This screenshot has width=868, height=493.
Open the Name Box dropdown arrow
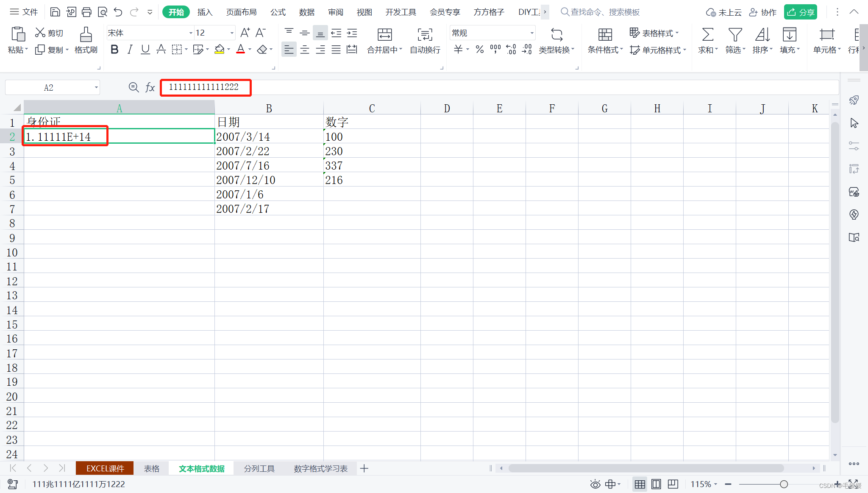pyautogui.click(x=96, y=88)
